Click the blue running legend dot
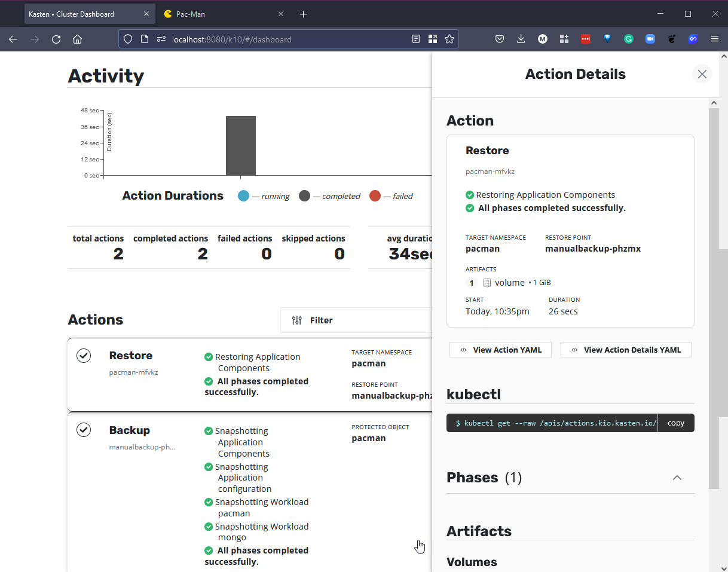 [x=244, y=196]
